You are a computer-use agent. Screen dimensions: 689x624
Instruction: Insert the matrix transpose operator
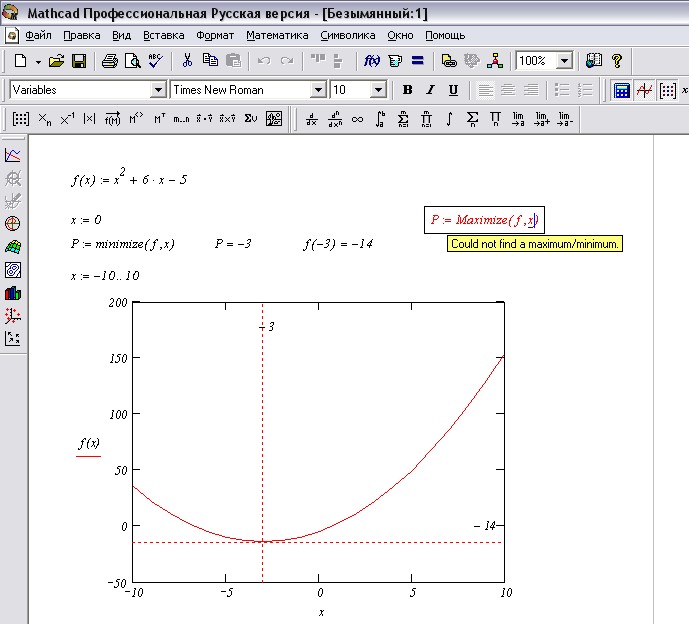pyautogui.click(x=160, y=119)
